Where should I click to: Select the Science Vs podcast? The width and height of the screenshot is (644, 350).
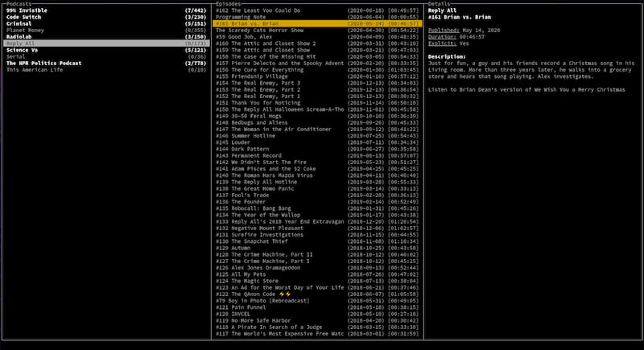pyautogui.click(x=106, y=50)
